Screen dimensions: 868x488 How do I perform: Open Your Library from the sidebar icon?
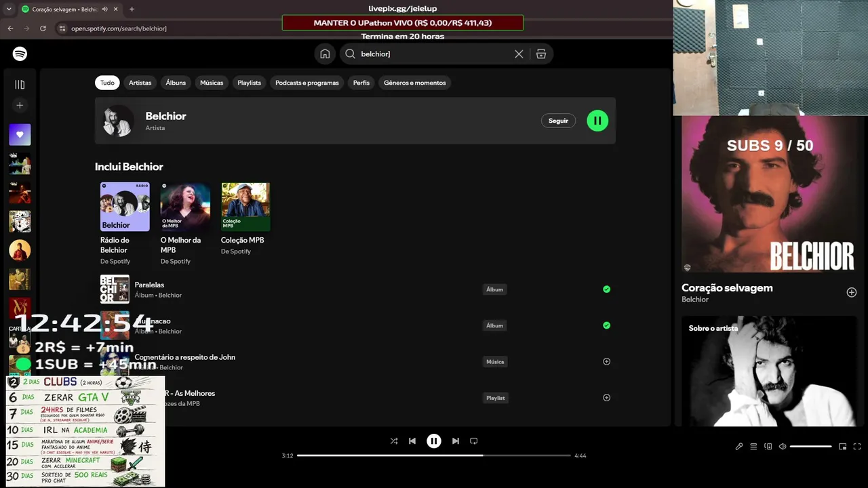click(20, 85)
